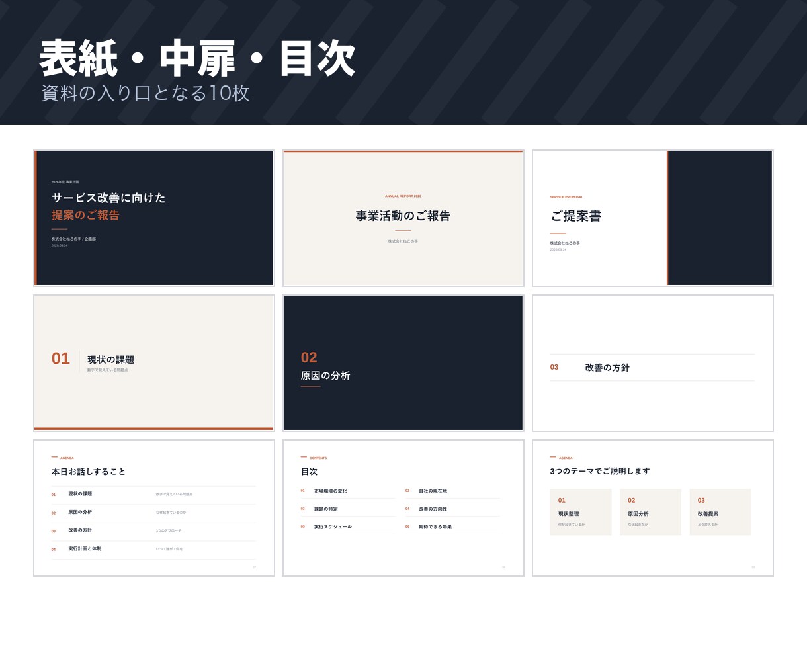Click contents item 01 市場環境の変化
This screenshot has height=672, width=807.
click(x=348, y=491)
